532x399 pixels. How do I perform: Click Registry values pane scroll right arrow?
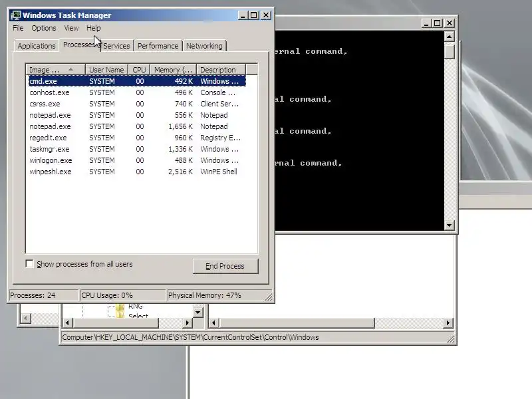tap(448, 323)
